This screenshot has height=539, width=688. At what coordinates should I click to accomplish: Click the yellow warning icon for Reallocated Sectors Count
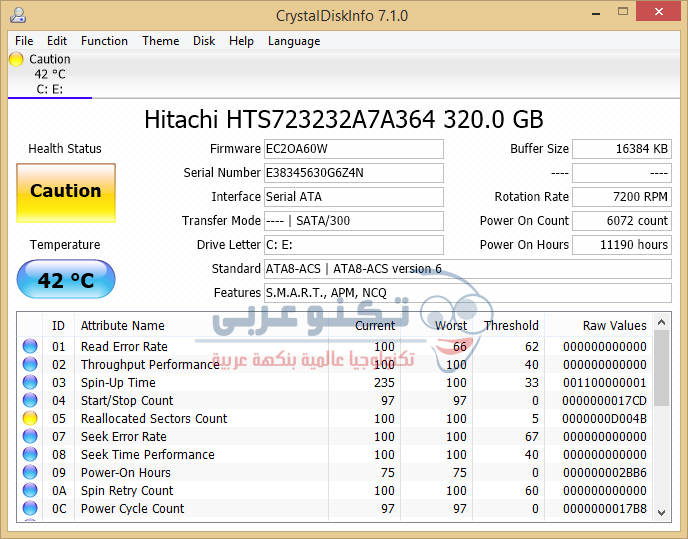30,418
